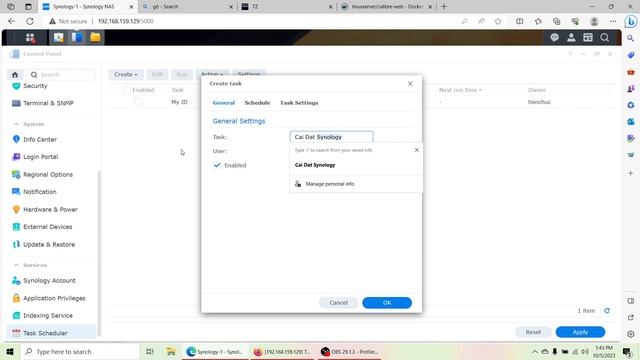640x360 pixels.
Task: Open browser Settings and more menu
Action: pos(613,21)
